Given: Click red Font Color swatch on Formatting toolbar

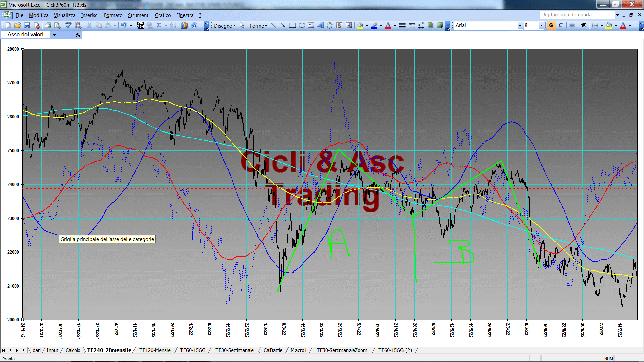Looking at the screenshot, I should point(623,25).
